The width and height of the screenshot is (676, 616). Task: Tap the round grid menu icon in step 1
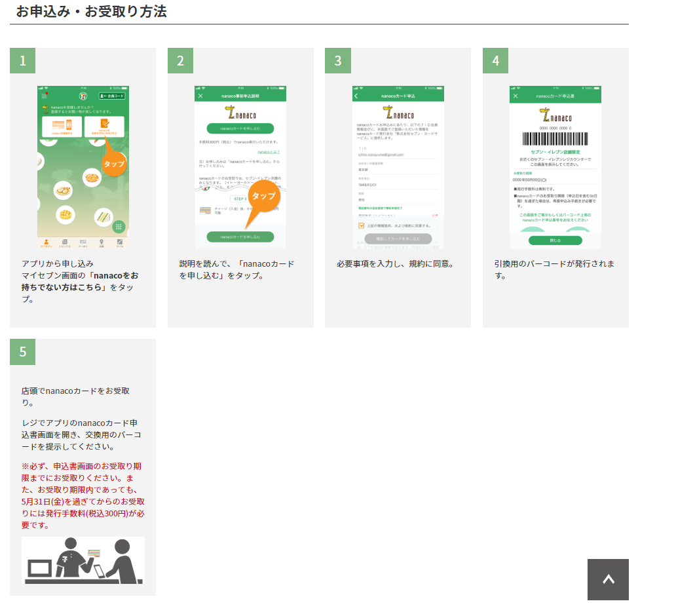coord(119,227)
